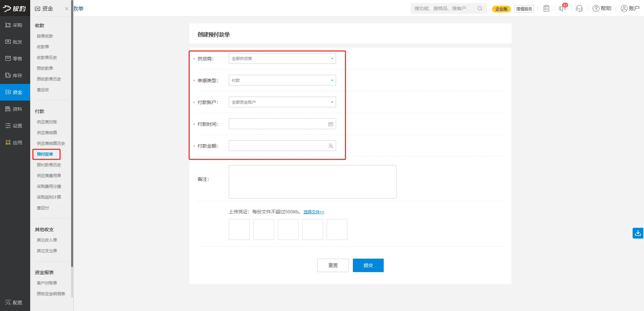Click the blue download floating button
This screenshot has width=644, height=311.
point(638,233)
